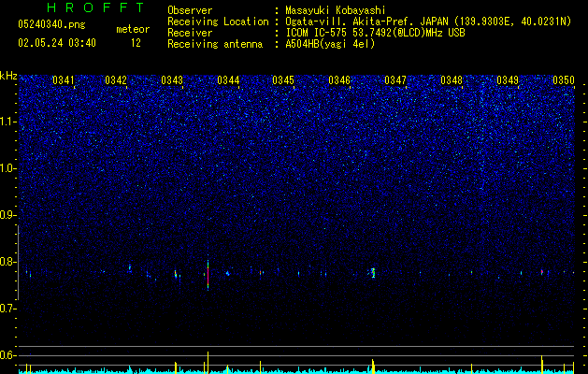The image size is (588, 374).
Task: Click the meteor count value 12
Action: click(x=136, y=43)
